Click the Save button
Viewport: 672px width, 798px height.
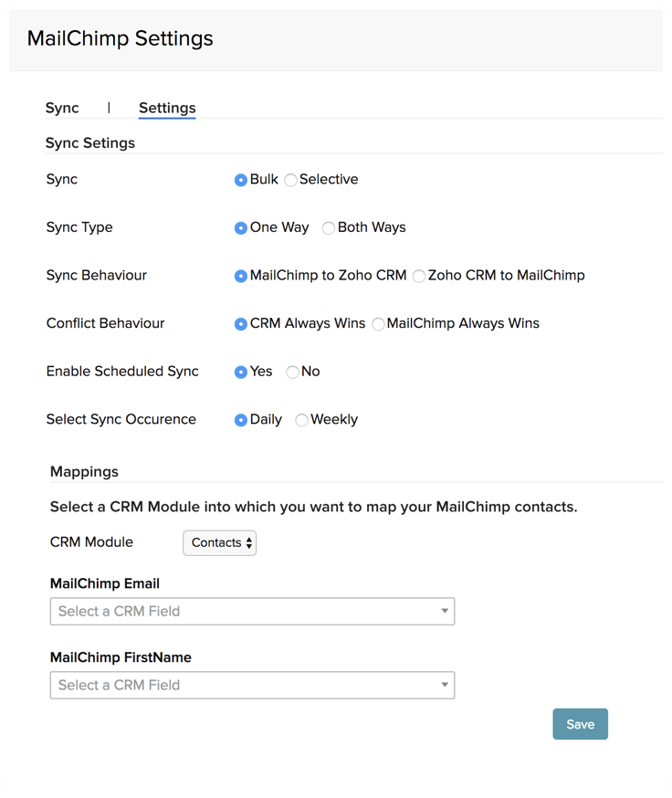click(x=581, y=724)
